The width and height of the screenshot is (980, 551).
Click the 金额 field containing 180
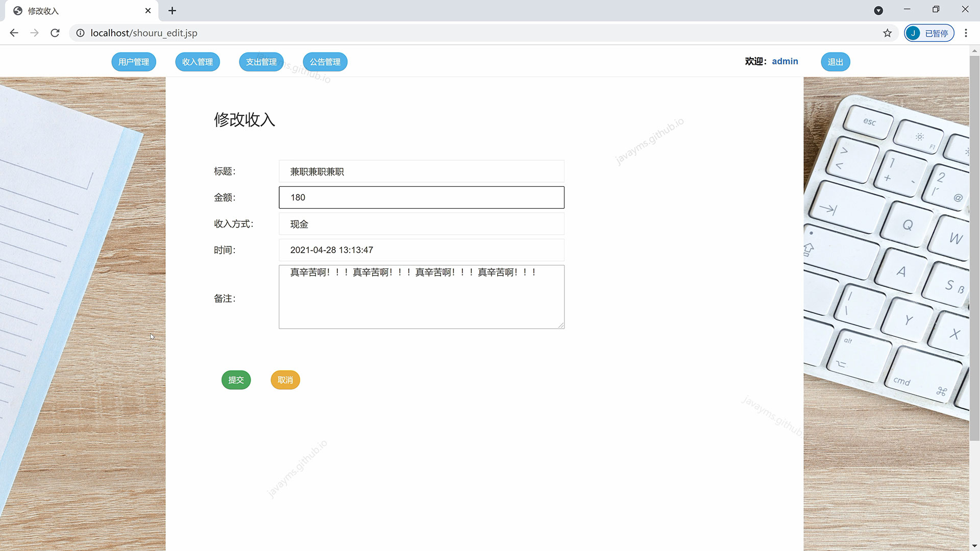pyautogui.click(x=421, y=197)
